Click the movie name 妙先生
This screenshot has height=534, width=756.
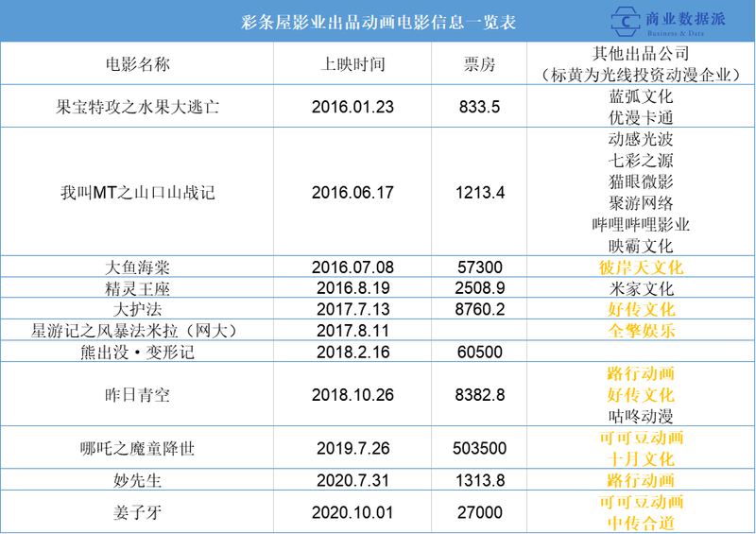point(137,480)
